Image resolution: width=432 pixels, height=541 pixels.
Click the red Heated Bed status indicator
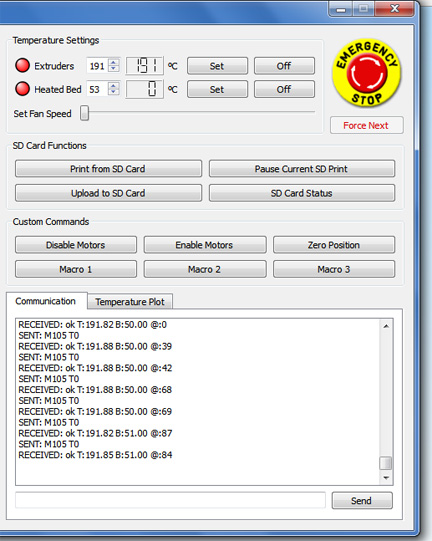click(x=22, y=89)
